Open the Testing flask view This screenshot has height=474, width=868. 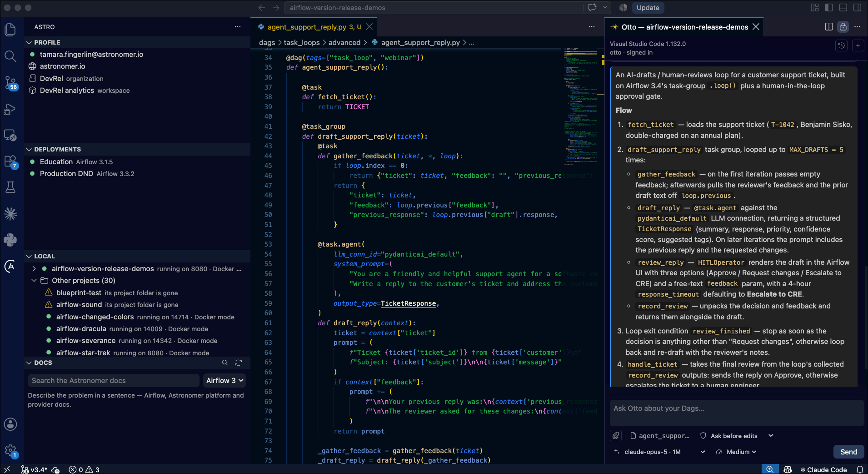(x=10, y=187)
